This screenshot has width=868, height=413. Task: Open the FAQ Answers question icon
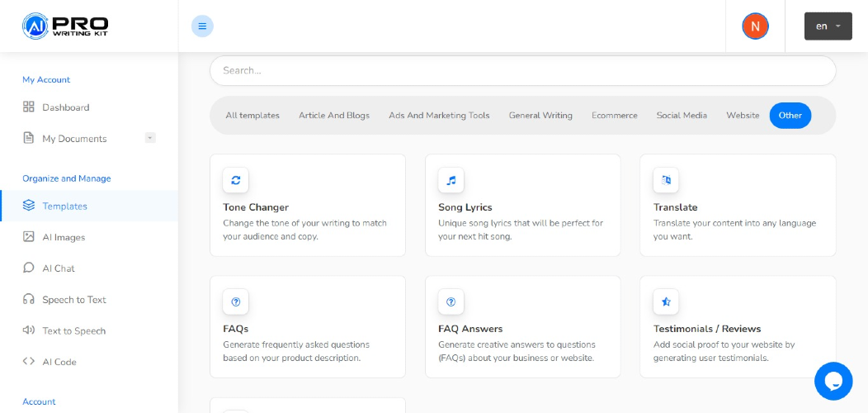pos(451,301)
